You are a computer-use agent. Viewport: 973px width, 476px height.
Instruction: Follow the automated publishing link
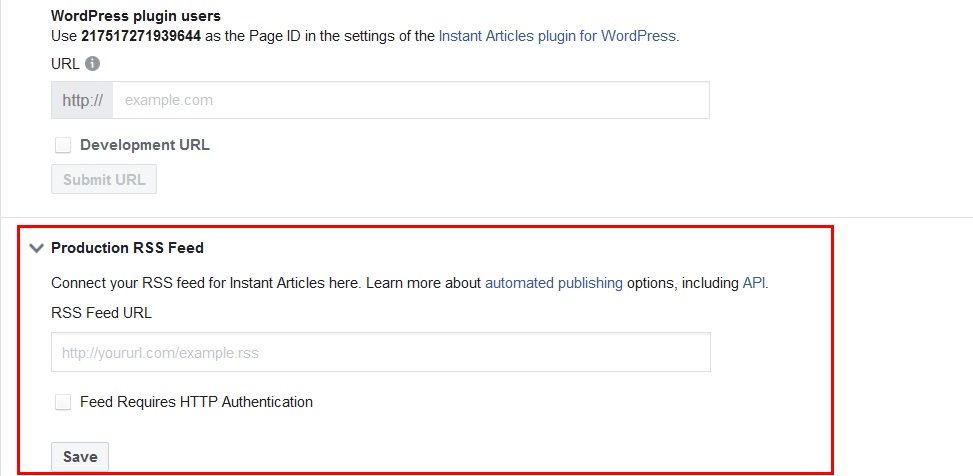(x=553, y=283)
